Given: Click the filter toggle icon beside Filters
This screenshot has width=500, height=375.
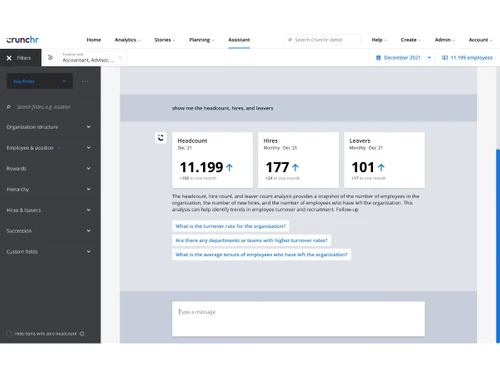Looking at the screenshot, I should click(50, 58).
